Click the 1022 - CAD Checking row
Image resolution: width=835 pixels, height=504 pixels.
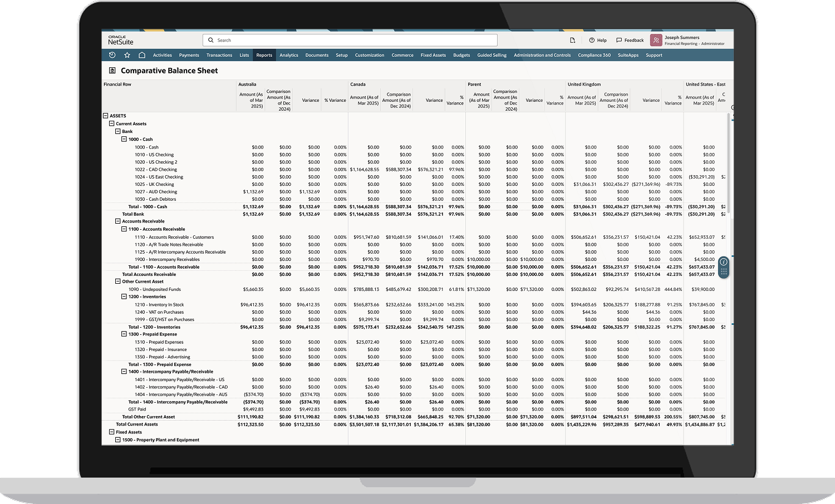pos(414,170)
